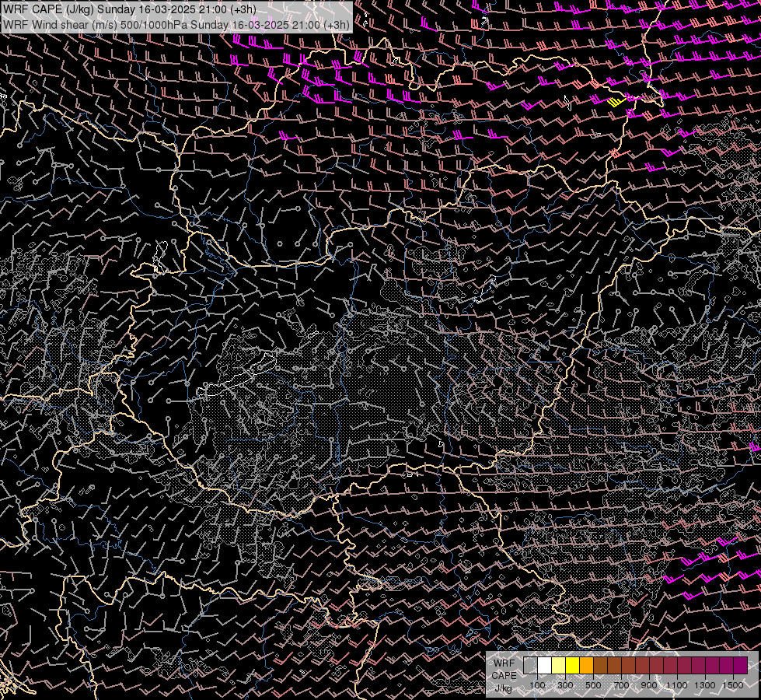Image resolution: width=761 pixels, height=700 pixels.
Task: Click the 1100 legend tick label
Action: [676, 685]
